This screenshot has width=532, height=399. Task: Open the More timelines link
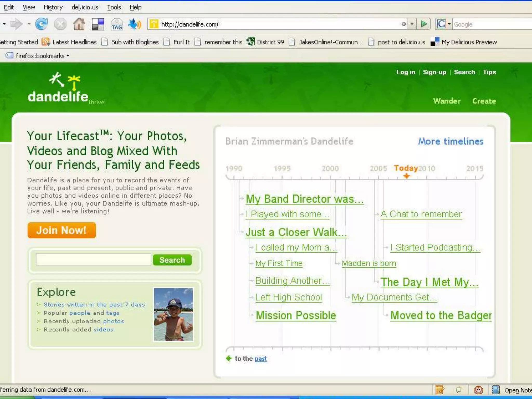pyautogui.click(x=450, y=141)
